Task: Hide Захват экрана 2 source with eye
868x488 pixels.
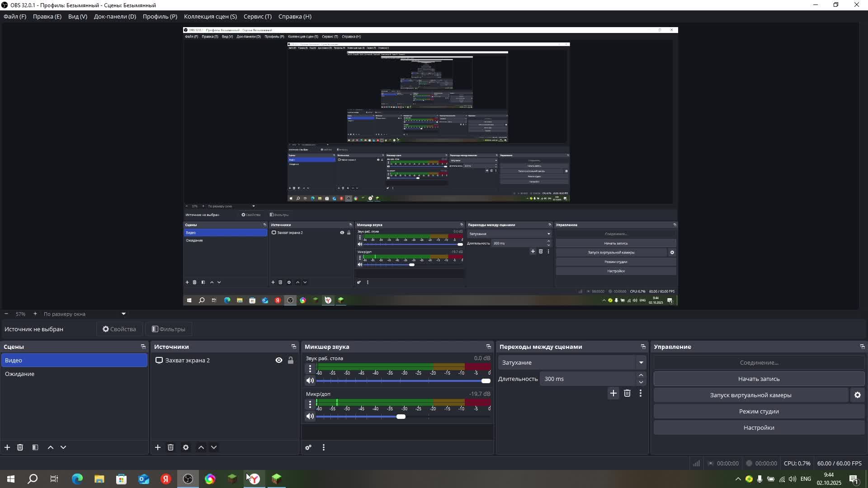Action: (x=279, y=360)
